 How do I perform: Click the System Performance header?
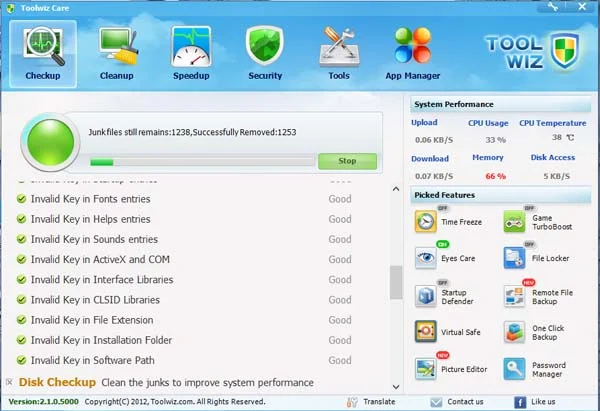pos(501,104)
